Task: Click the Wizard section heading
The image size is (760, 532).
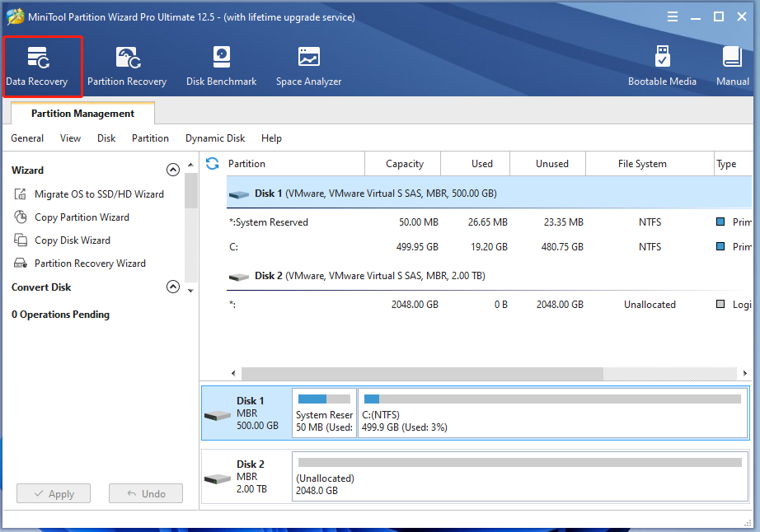Action: pyautogui.click(x=28, y=170)
